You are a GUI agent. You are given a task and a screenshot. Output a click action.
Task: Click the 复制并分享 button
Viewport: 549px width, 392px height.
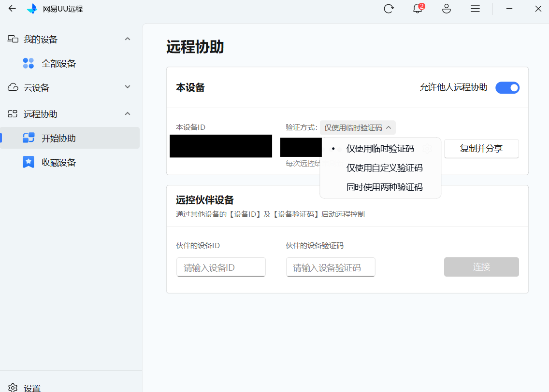coord(481,149)
